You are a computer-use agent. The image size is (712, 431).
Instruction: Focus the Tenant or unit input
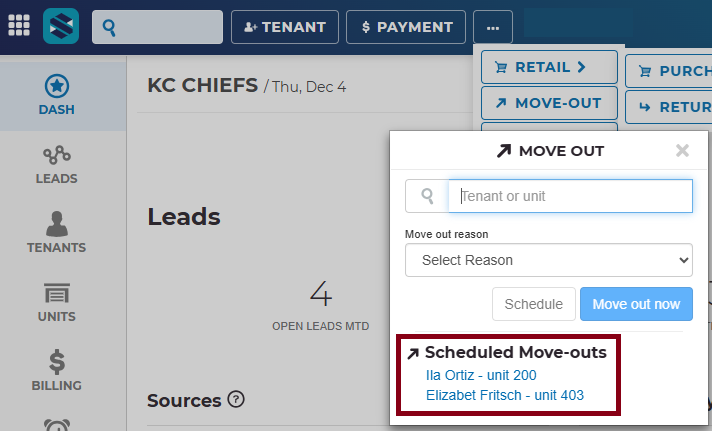(569, 196)
